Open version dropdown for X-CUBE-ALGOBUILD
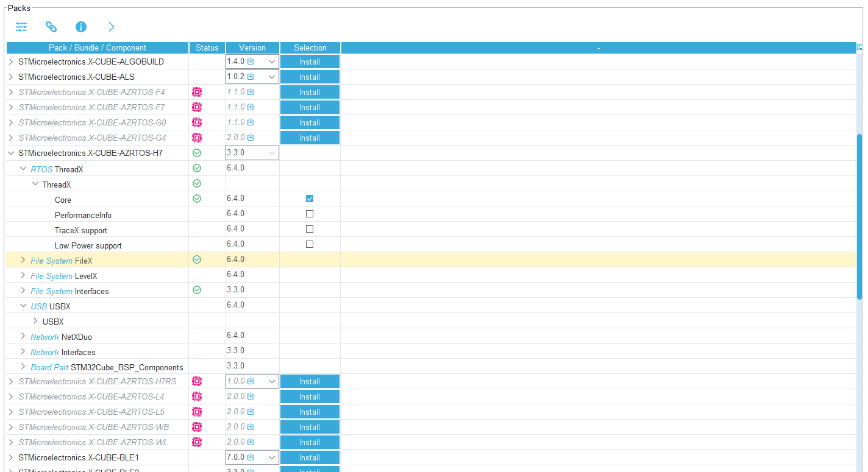The height and width of the screenshot is (472, 868). point(272,62)
